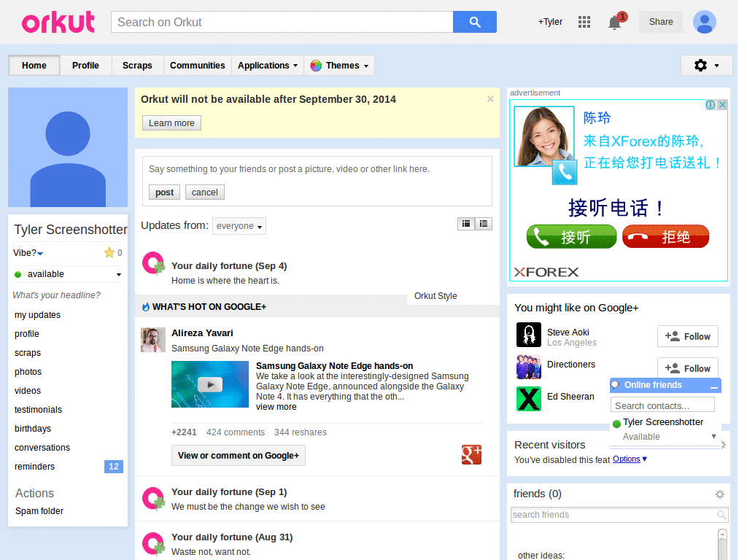Click the Directioners avatar
Image resolution: width=747 pixels, height=560 pixels.
tap(529, 367)
